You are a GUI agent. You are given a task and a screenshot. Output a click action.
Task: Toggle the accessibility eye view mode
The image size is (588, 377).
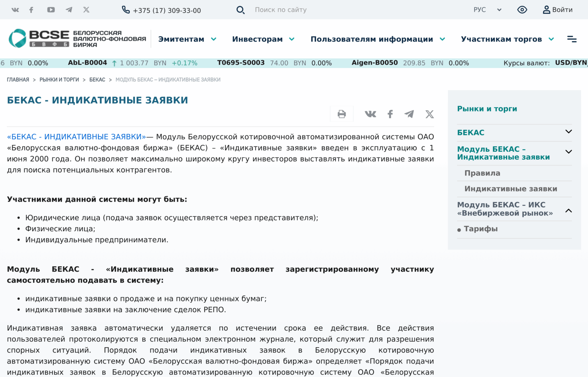(522, 10)
